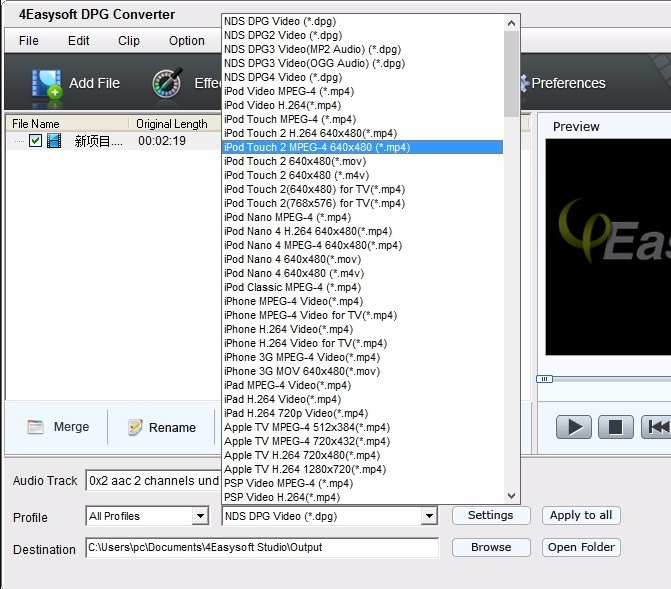Select iPhone 3G MOV 640x480(*.mov)
671x589 pixels.
coord(362,371)
